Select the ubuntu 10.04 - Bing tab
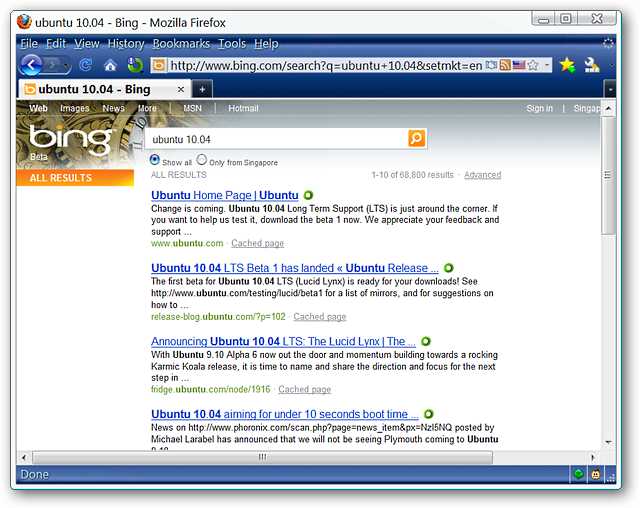The height and width of the screenshot is (508, 640). coord(104,89)
